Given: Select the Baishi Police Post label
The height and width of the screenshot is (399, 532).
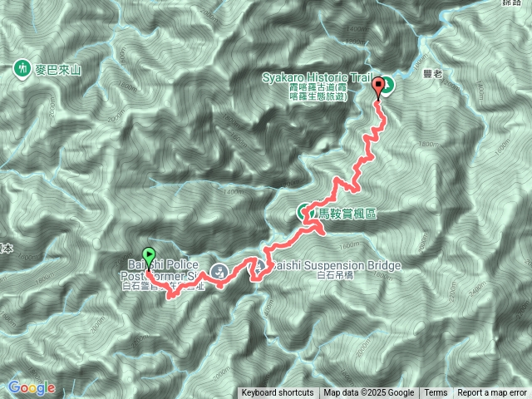Looking at the screenshot, I should pos(160,270).
